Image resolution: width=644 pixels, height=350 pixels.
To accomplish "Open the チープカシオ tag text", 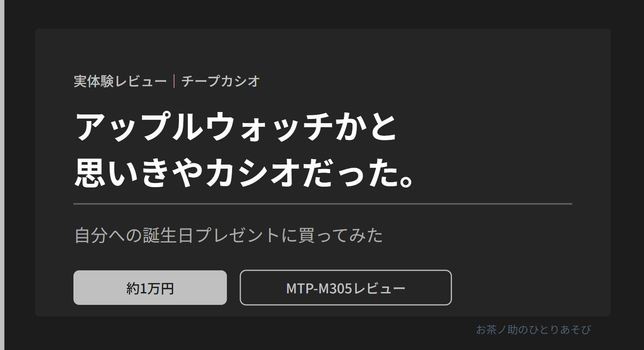I will click(x=221, y=81).
